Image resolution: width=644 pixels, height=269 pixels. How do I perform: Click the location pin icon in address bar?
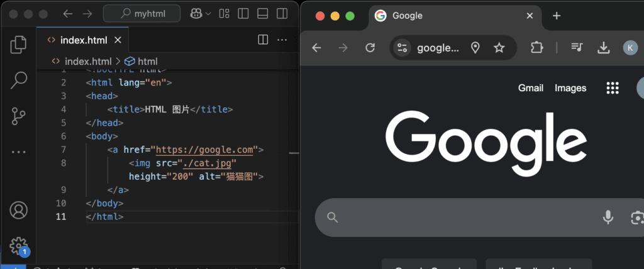[x=475, y=48]
